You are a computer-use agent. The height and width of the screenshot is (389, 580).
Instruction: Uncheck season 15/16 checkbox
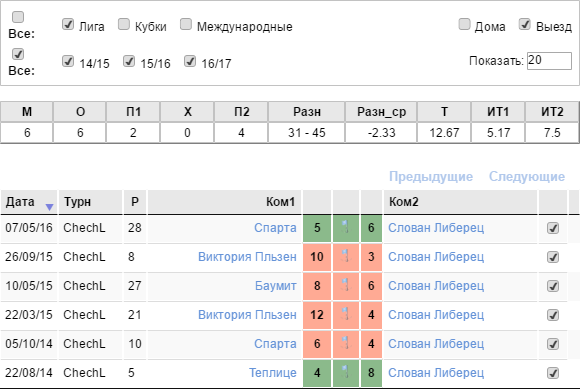click(x=129, y=61)
